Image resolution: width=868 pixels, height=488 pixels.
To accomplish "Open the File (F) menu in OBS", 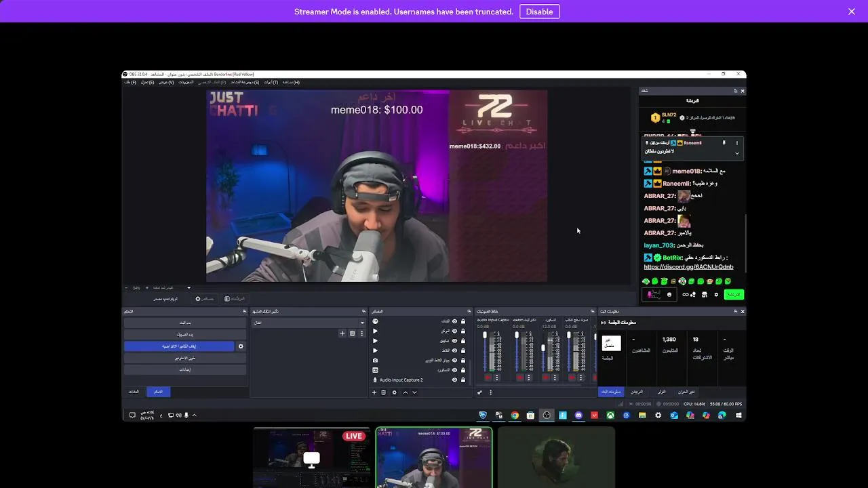I will pyautogui.click(x=130, y=83).
